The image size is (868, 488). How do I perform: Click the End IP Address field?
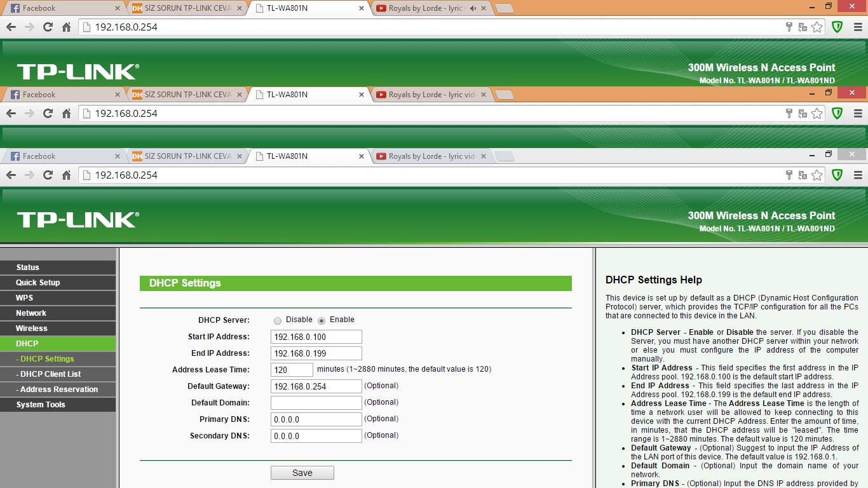point(316,353)
